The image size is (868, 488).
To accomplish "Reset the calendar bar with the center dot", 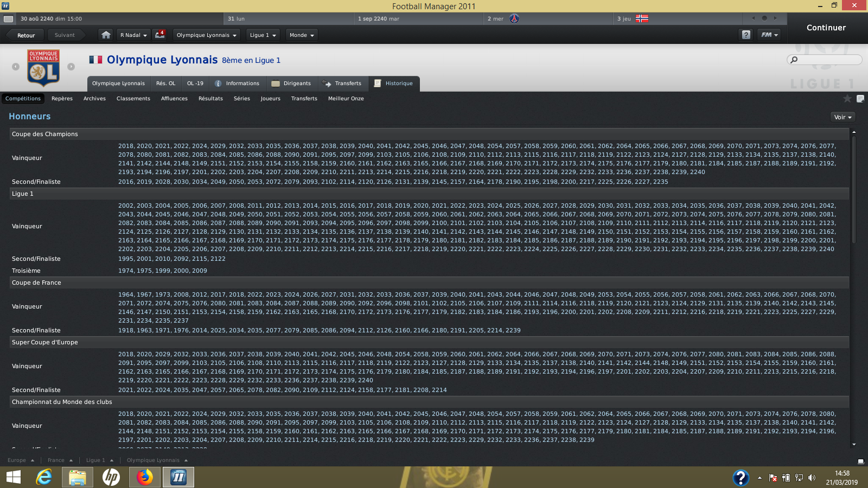I will pyautogui.click(x=764, y=18).
